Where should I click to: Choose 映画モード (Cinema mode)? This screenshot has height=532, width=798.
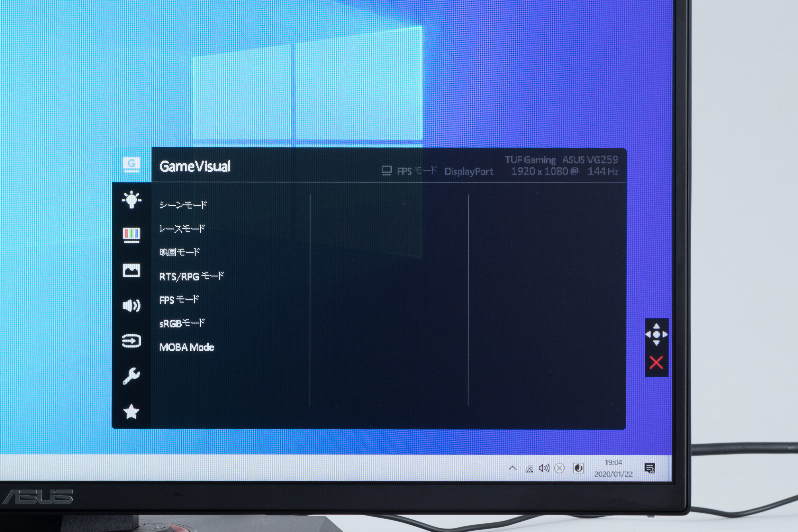click(179, 252)
